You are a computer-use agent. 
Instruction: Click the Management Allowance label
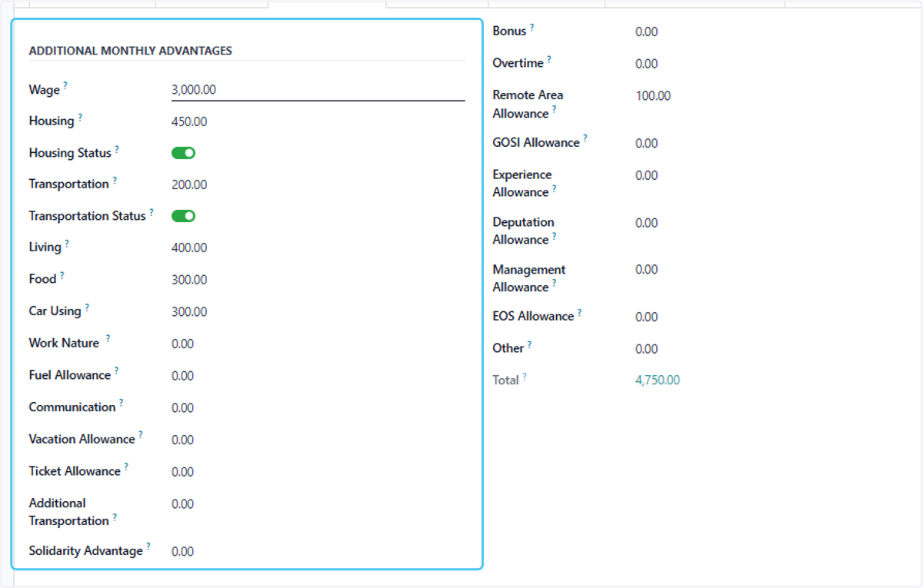pyautogui.click(x=529, y=278)
